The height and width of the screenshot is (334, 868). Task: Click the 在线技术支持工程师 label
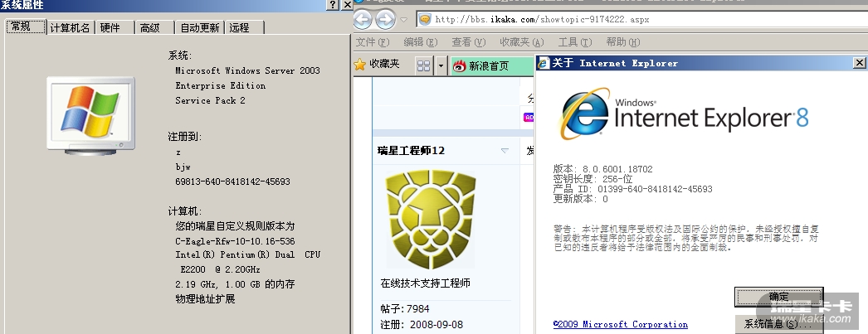(425, 283)
